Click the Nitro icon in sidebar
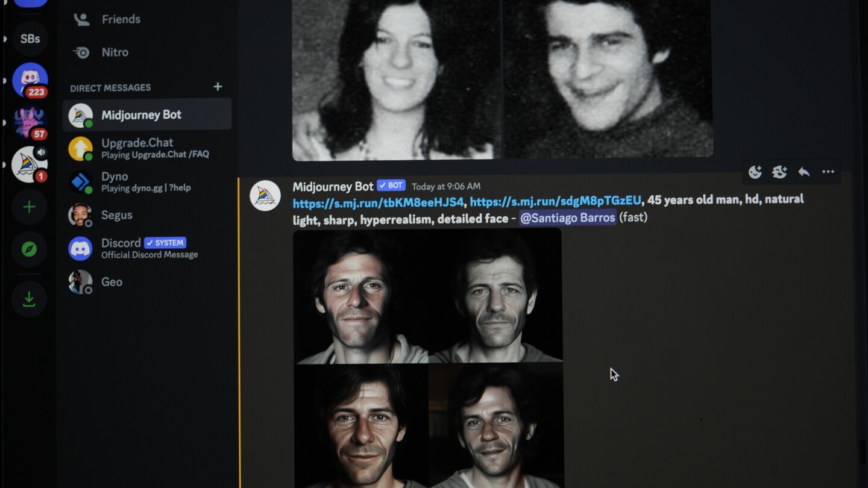Viewport: 868px width, 488px height. (x=81, y=52)
